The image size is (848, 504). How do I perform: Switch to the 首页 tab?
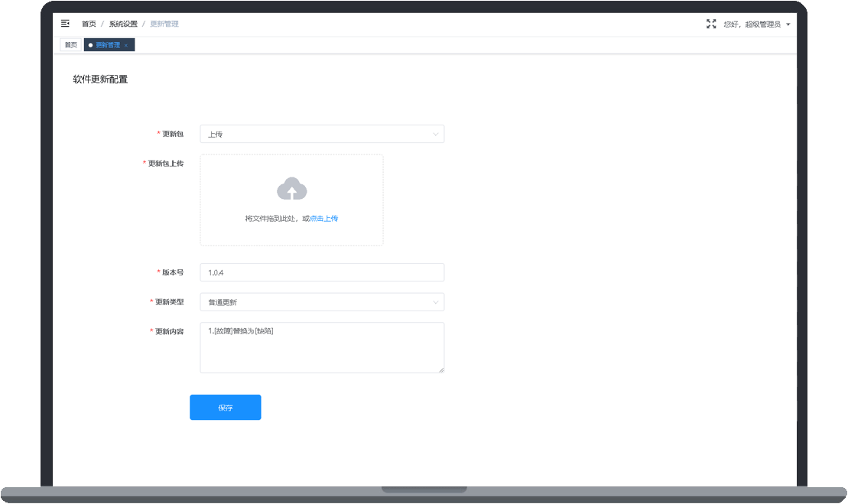[70, 45]
